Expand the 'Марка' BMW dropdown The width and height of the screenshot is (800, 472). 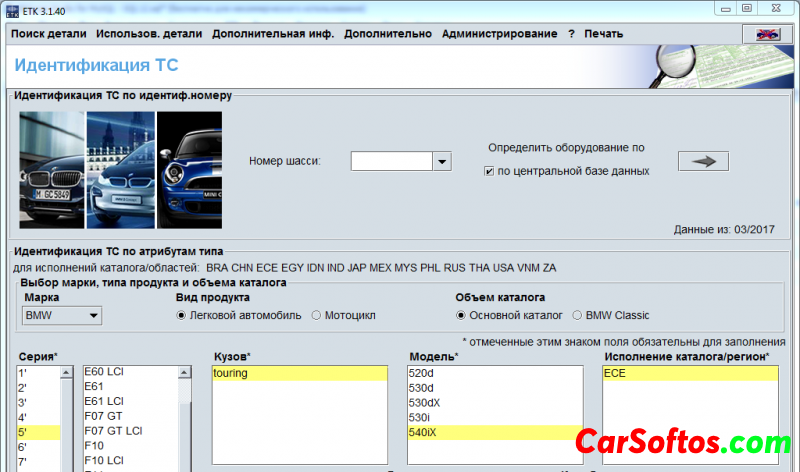click(93, 316)
